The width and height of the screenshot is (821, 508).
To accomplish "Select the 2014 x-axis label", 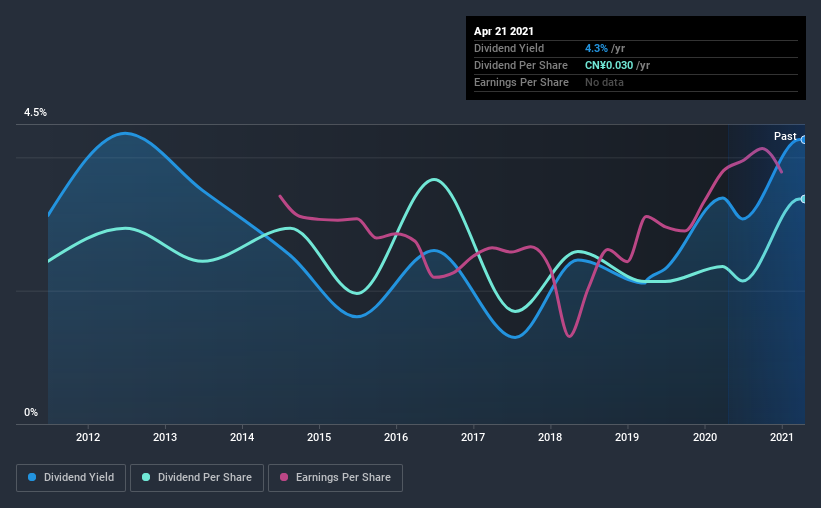I will [242, 437].
